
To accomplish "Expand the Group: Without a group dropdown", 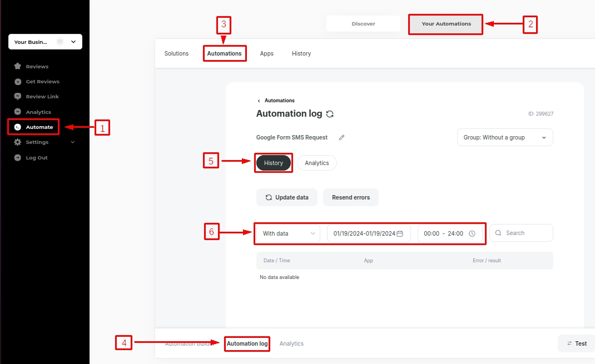I will click(505, 137).
